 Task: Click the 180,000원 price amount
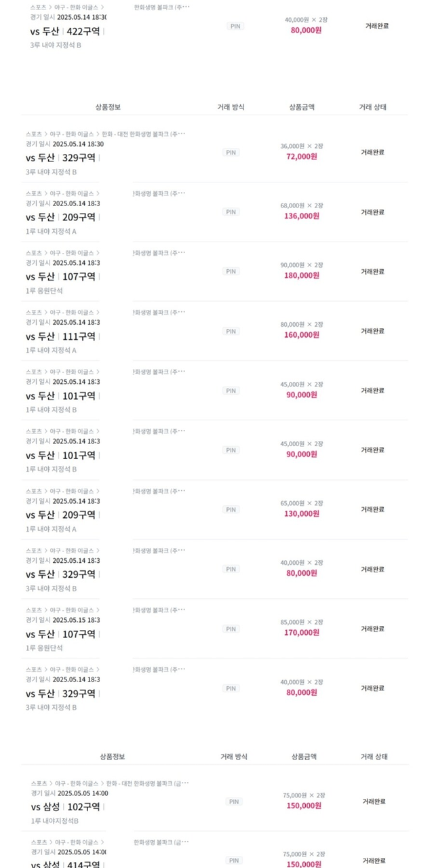click(301, 275)
